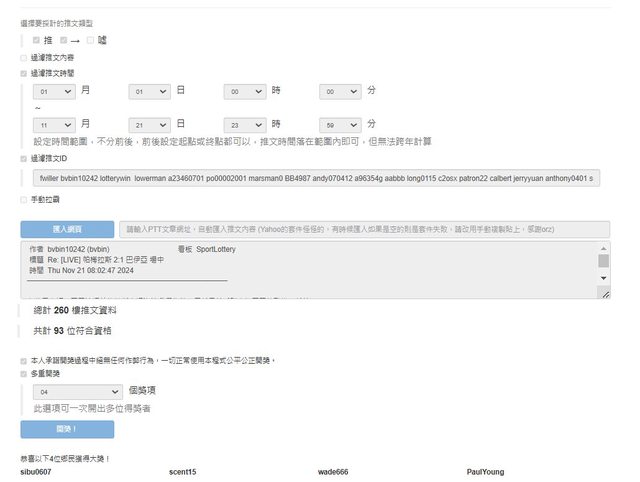Open the start minute dropdown showing 00
Image resolution: width=640 pixels, height=482 pixels.
tap(340, 91)
